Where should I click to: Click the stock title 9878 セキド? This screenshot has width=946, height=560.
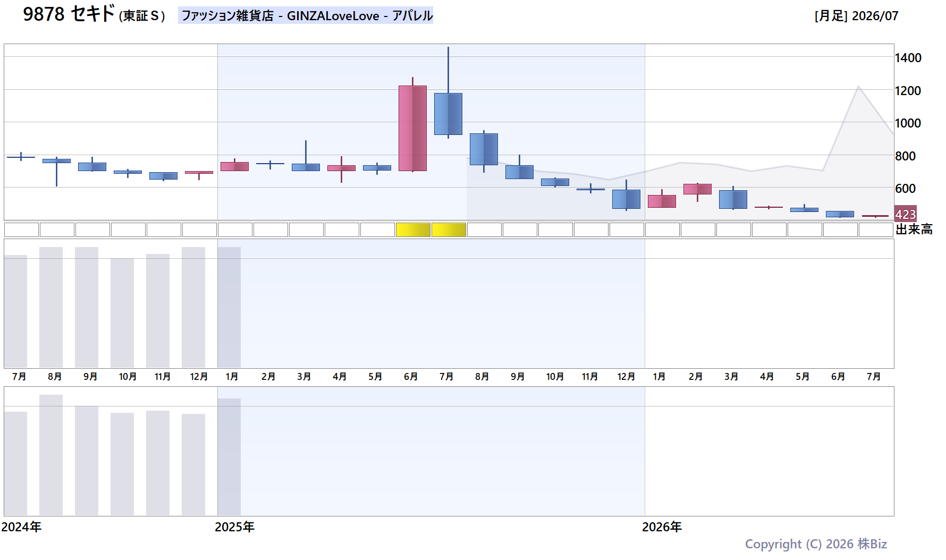point(69,14)
